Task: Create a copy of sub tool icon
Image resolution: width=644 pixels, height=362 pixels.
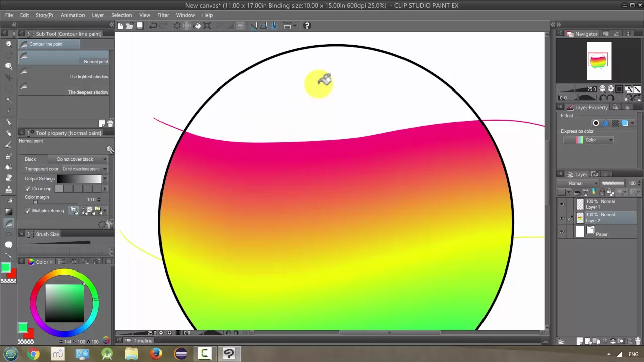Action: pos(102,123)
